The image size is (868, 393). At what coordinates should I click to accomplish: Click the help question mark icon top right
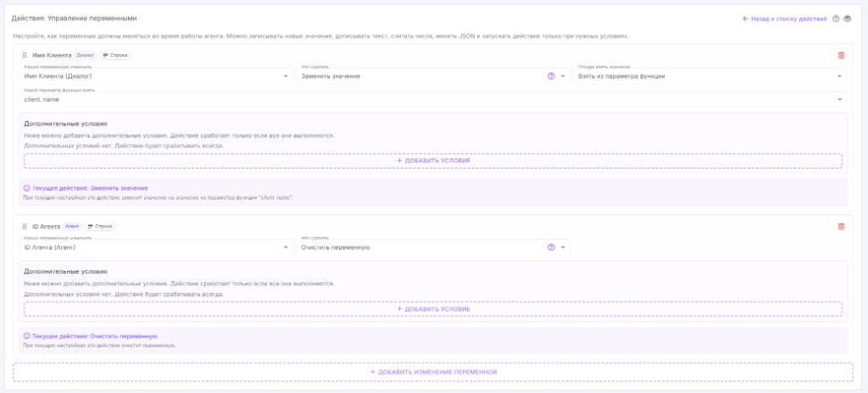point(836,19)
